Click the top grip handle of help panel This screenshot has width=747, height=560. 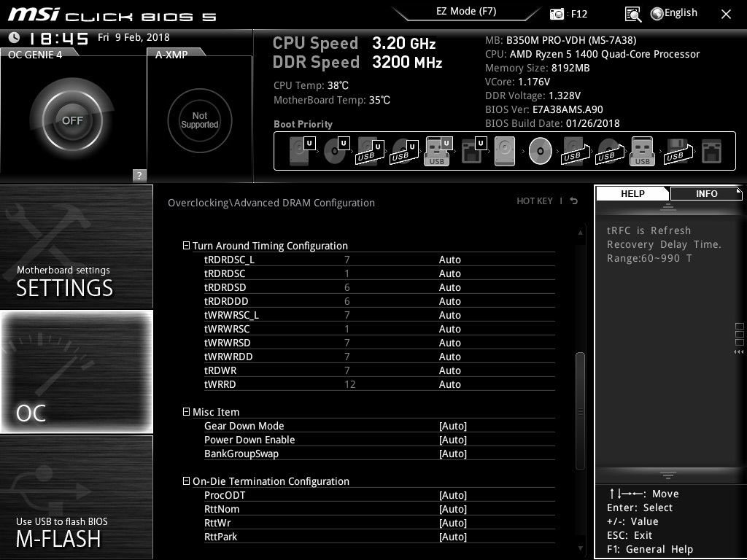(668, 206)
